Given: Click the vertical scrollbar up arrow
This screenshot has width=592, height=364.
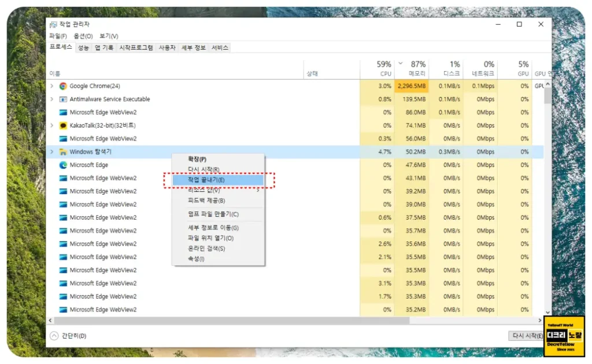Looking at the screenshot, I should coord(547,84).
